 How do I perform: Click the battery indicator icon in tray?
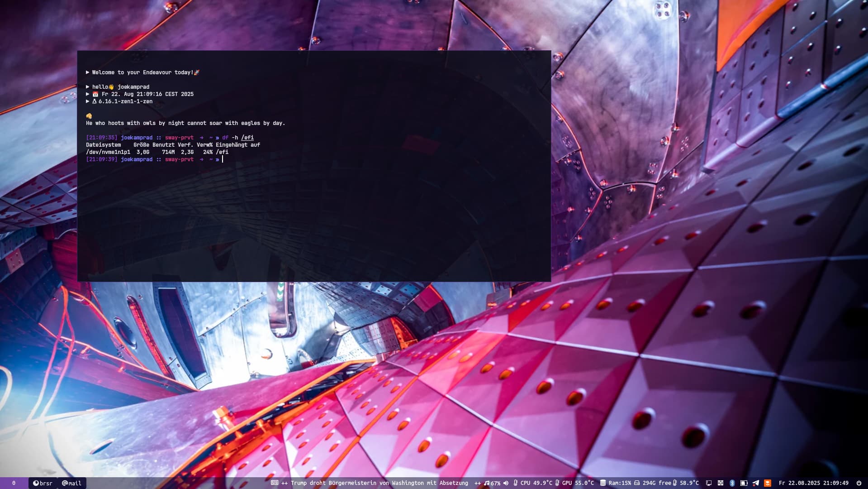tap(744, 483)
